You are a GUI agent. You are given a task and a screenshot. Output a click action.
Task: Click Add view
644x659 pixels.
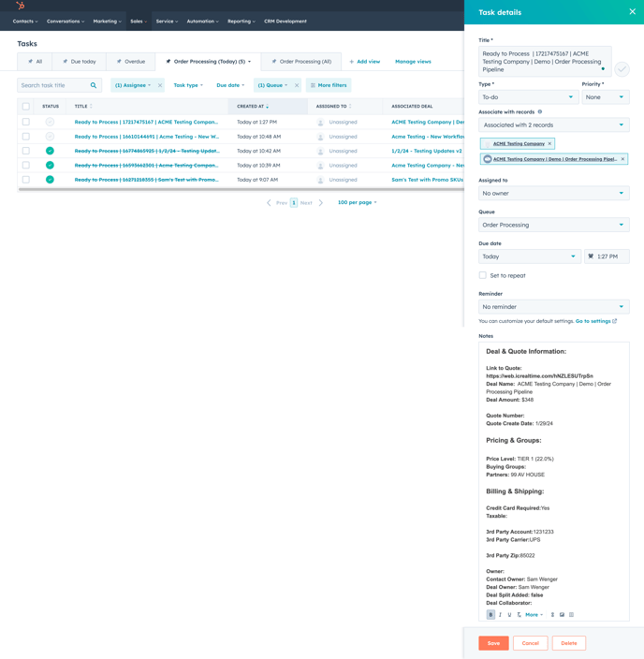(364, 62)
